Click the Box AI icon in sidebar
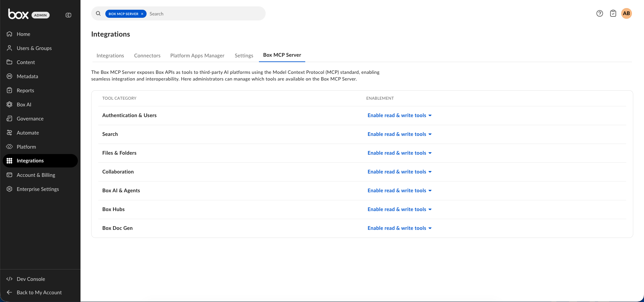 tap(9, 104)
